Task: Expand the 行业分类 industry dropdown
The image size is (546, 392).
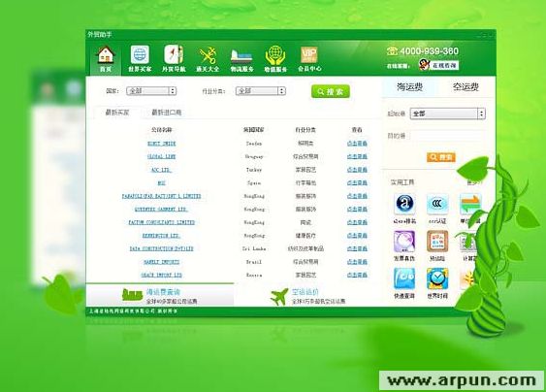Action: click(x=261, y=91)
